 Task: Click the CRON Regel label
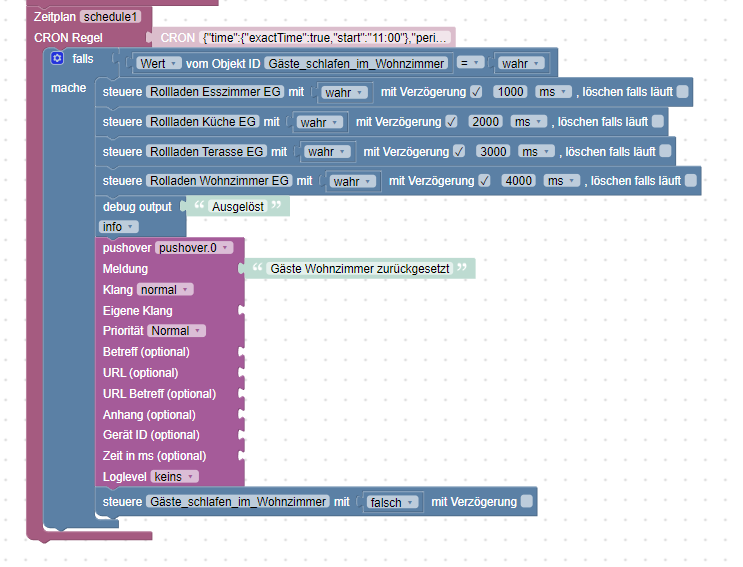pos(68,38)
